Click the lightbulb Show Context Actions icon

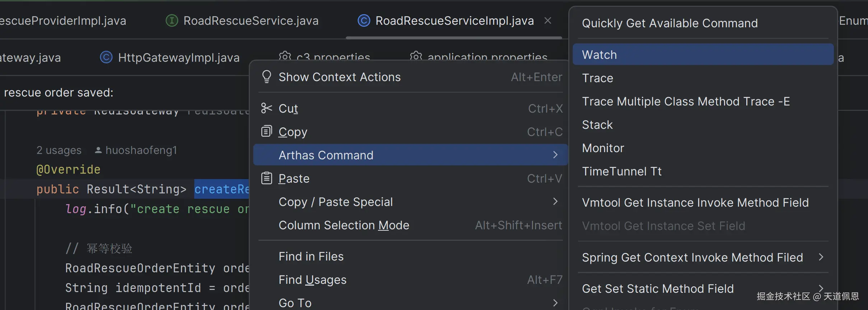point(266,77)
